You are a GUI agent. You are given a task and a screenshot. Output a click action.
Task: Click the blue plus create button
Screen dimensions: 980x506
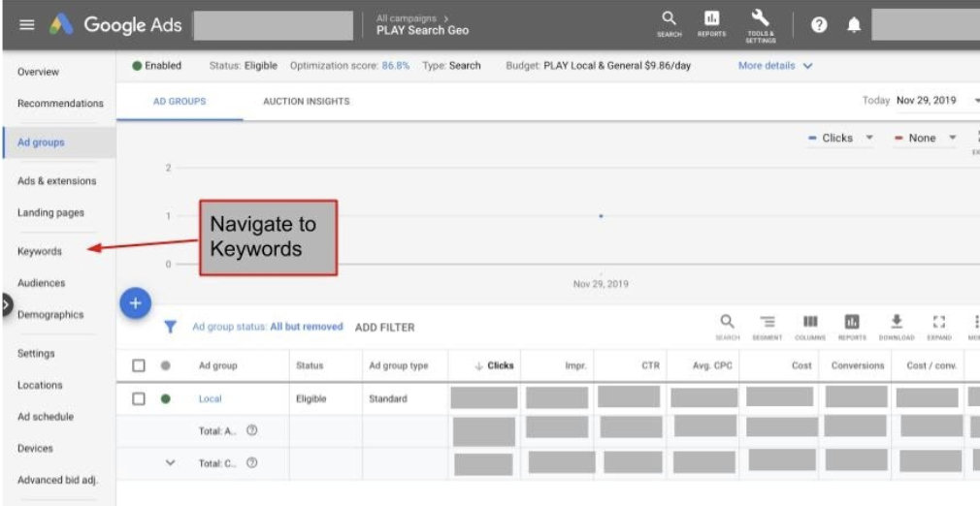[x=136, y=303]
